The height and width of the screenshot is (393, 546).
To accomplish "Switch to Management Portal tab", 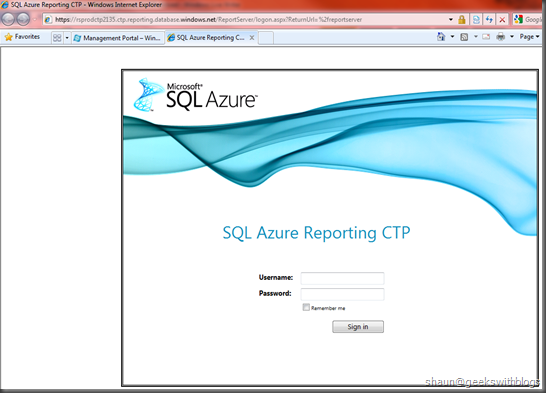I will point(118,38).
